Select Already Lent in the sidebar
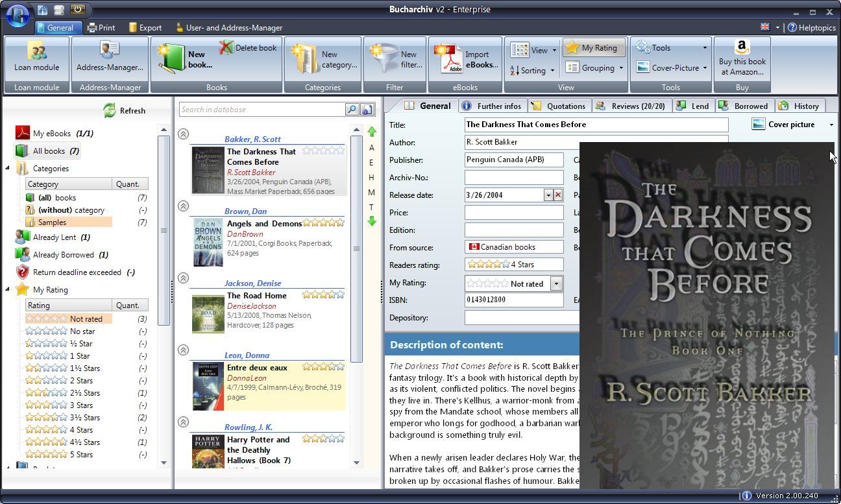The height and width of the screenshot is (504, 841). click(53, 237)
